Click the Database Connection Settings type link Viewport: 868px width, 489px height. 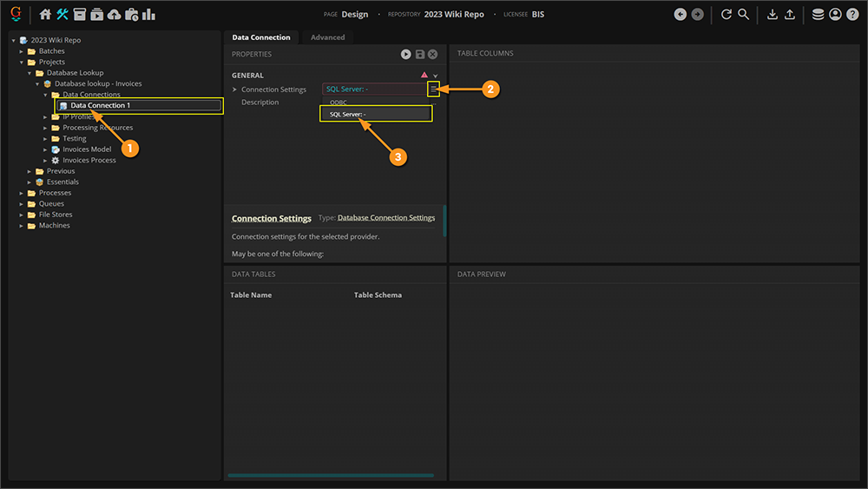(386, 218)
